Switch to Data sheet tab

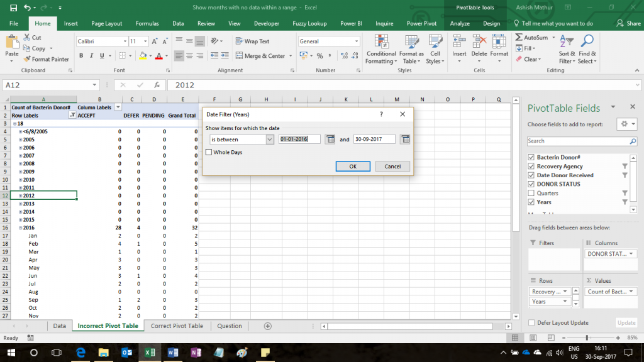click(x=59, y=326)
